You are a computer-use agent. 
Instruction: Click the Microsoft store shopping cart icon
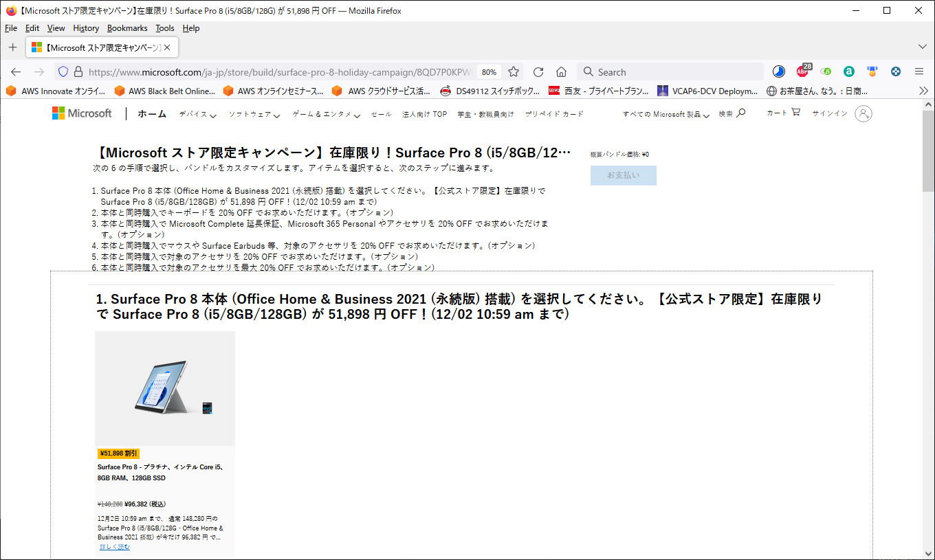pos(795,113)
